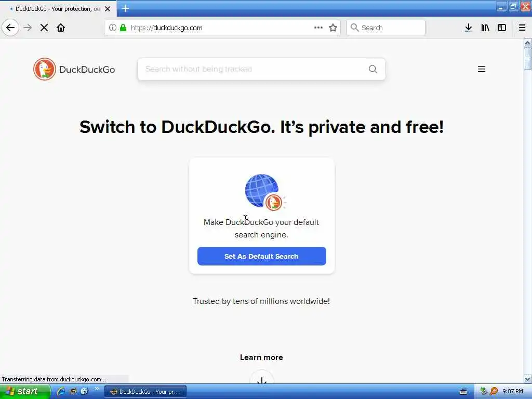
Task: Click the Learn more link
Action: click(x=261, y=357)
